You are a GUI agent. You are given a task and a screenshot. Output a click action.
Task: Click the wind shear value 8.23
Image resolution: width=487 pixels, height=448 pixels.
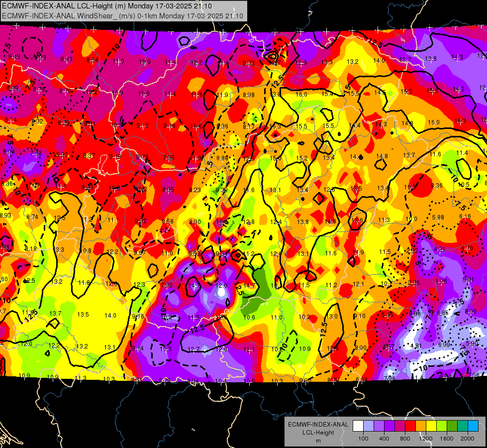coord(195,190)
